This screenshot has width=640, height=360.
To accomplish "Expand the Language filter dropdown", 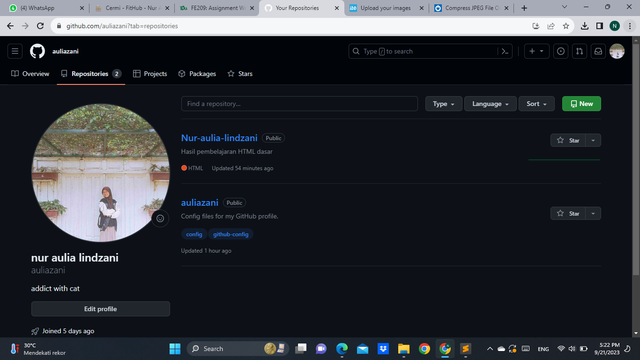I will pyautogui.click(x=490, y=104).
